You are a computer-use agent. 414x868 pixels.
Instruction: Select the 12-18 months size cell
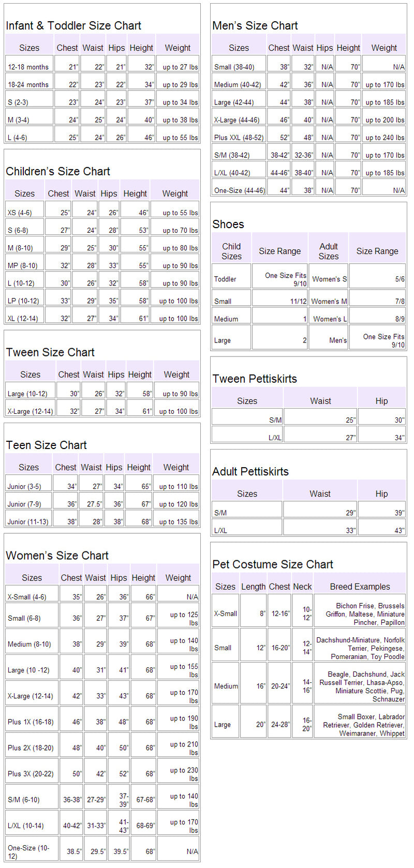pyautogui.click(x=28, y=67)
